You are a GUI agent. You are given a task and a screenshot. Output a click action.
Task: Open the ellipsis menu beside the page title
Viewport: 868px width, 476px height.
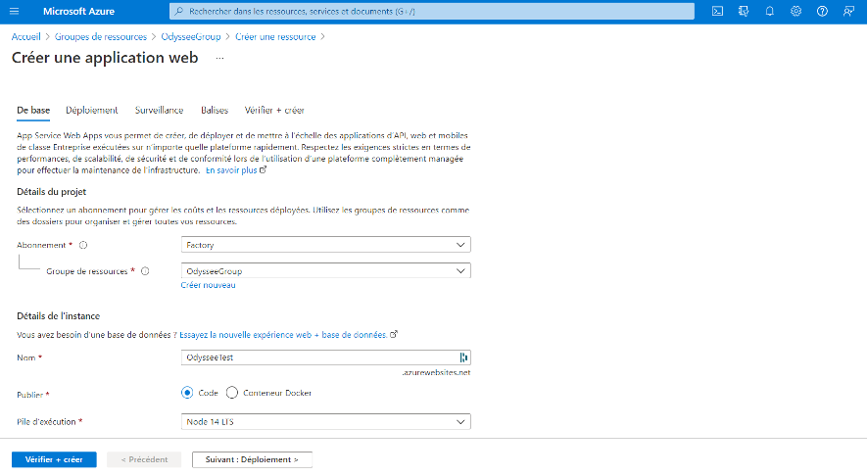(219, 58)
